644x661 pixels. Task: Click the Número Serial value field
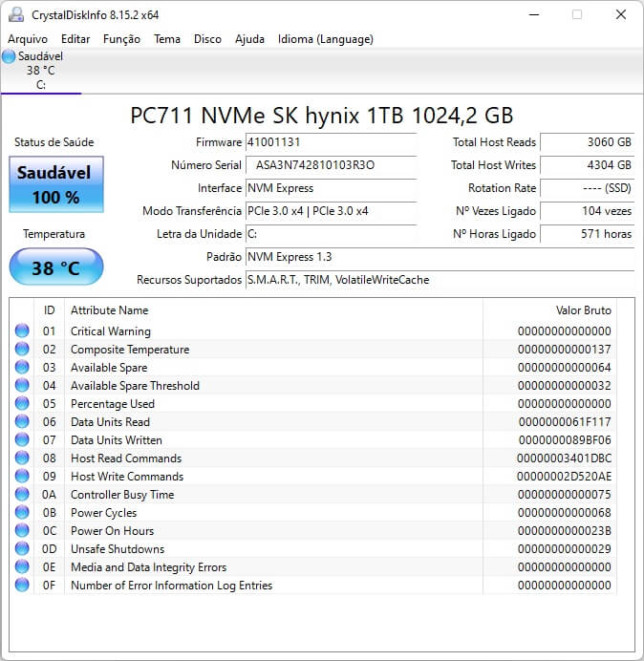pyautogui.click(x=331, y=165)
